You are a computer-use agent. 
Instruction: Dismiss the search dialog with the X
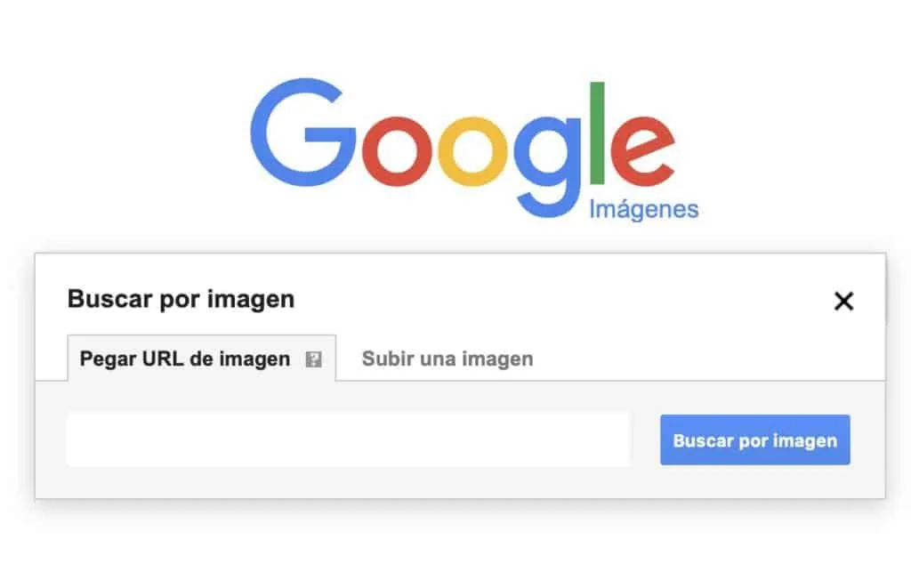click(x=843, y=302)
